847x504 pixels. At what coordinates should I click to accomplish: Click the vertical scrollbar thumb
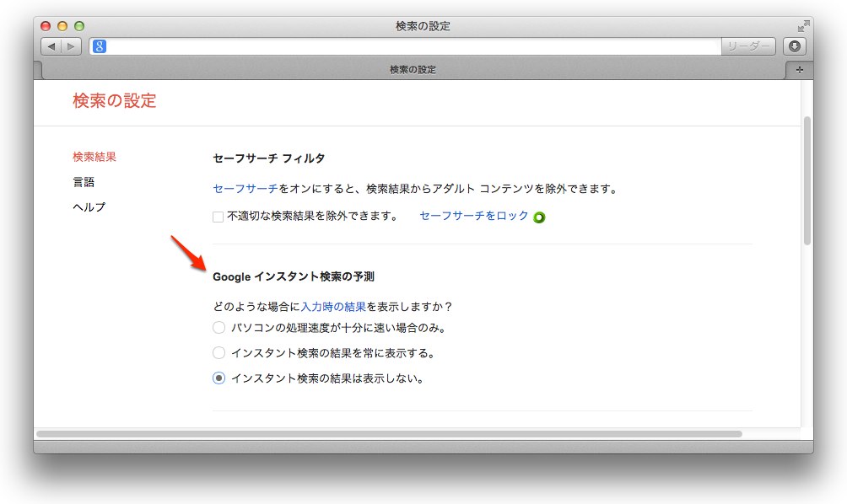pos(807,180)
